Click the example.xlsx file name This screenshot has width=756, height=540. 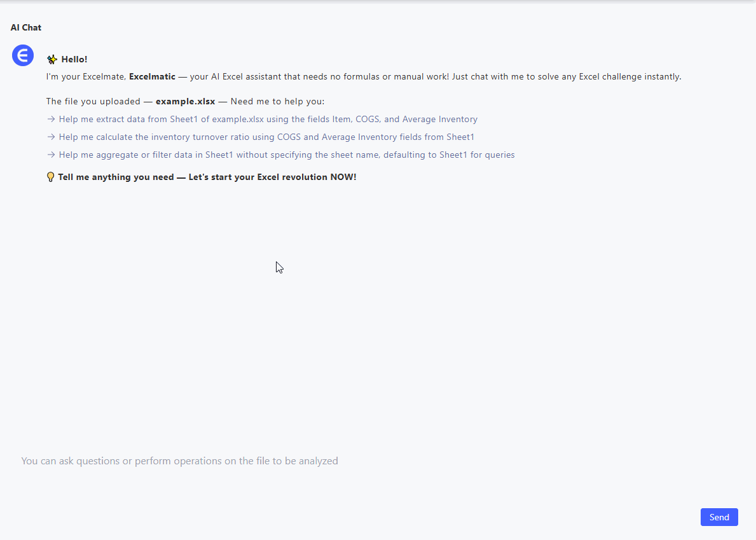point(185,101)
